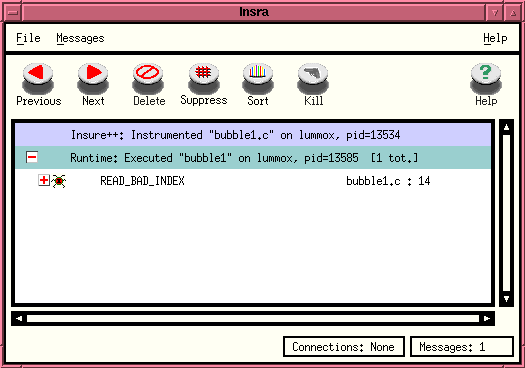Click the vertical scrollbar track

pos(506,213)
